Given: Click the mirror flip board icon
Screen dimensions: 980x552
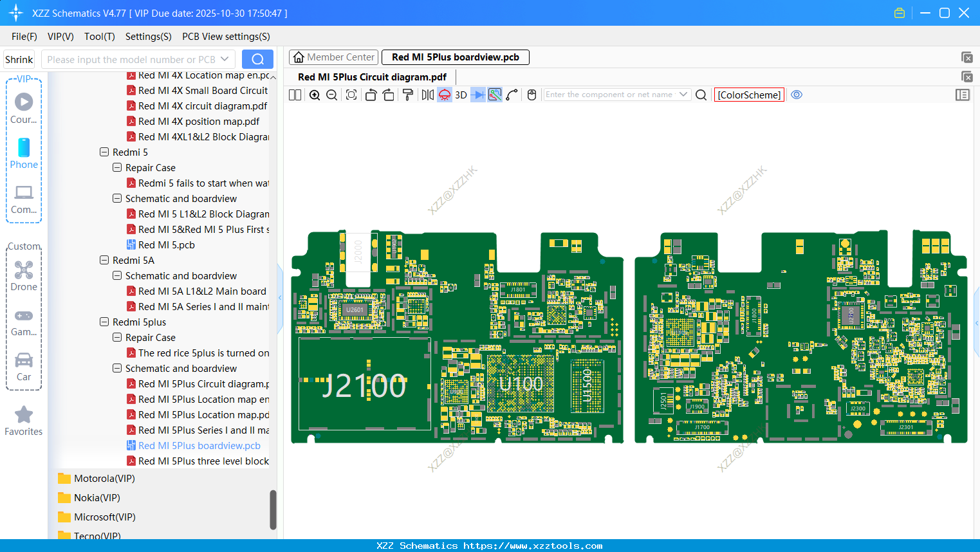Looking at the screenshot, I should click(427, 95).
